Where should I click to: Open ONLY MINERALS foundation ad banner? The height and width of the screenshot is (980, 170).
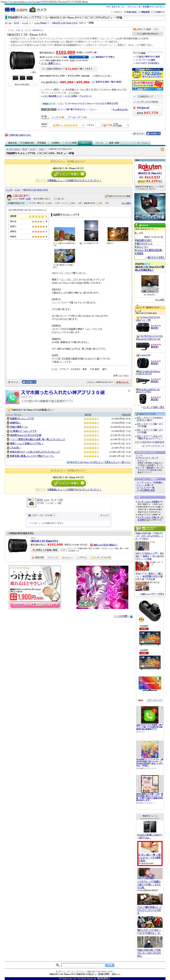pos(35,587)
